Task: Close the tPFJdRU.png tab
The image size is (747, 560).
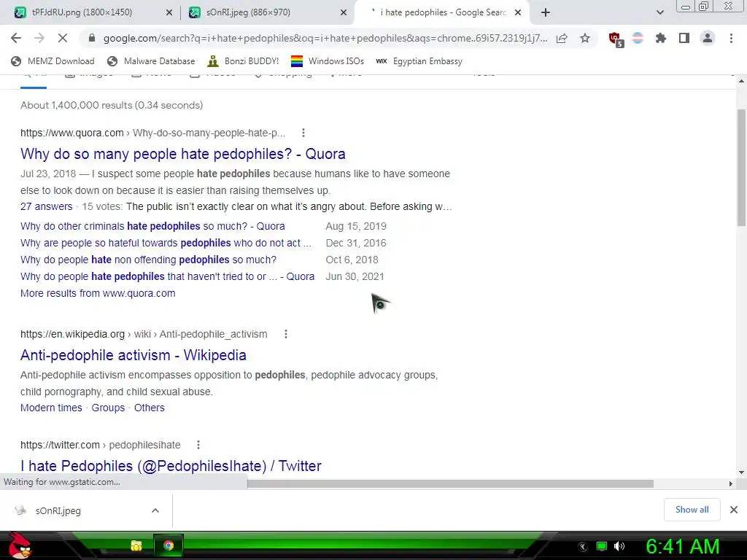Action: pyautogui.click(x=169, y=13)
